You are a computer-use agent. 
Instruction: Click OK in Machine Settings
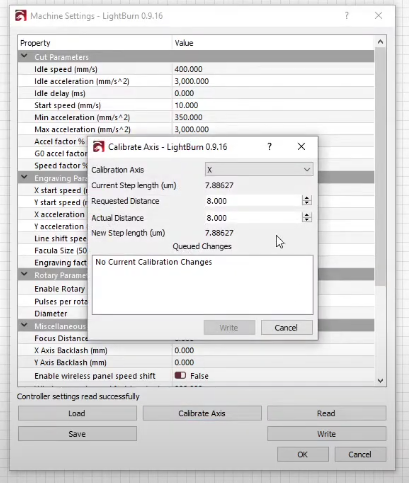(x=303, y=454)
